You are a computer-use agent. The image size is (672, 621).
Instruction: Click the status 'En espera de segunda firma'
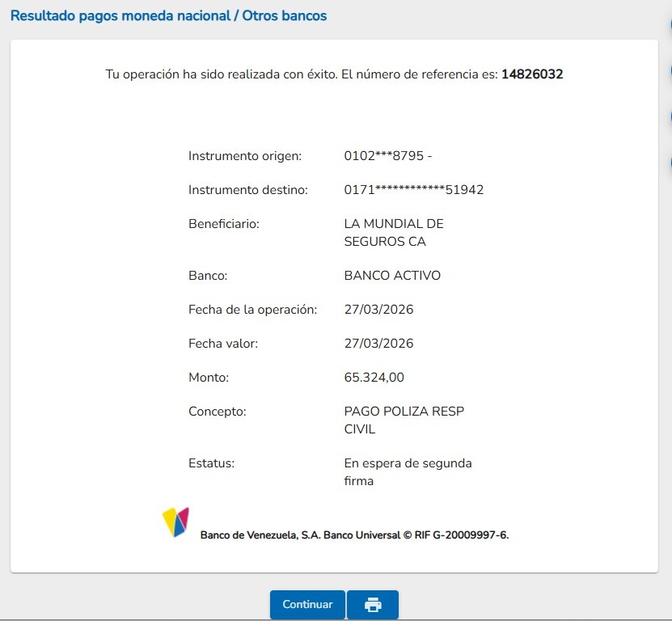coord(408,472)
